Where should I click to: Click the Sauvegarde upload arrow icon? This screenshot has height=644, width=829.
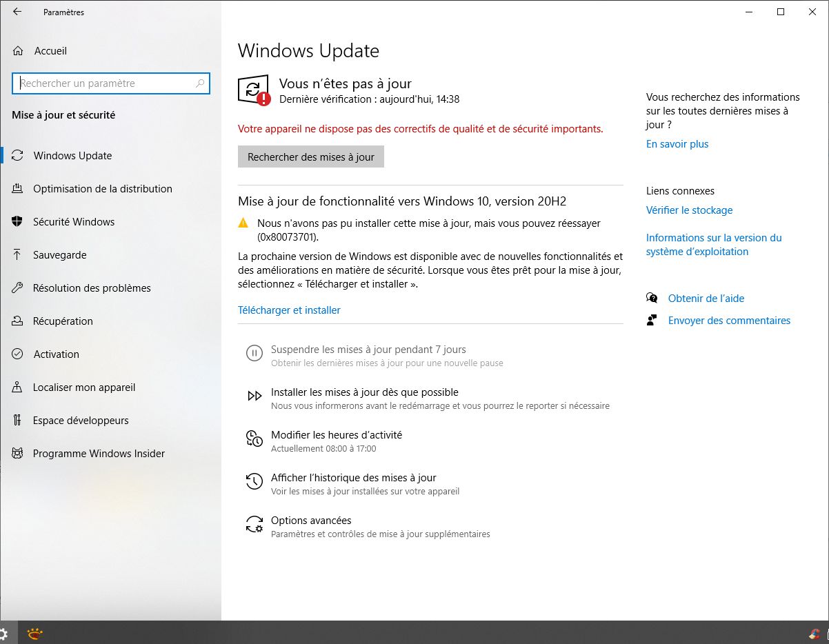tap(18, 254)
